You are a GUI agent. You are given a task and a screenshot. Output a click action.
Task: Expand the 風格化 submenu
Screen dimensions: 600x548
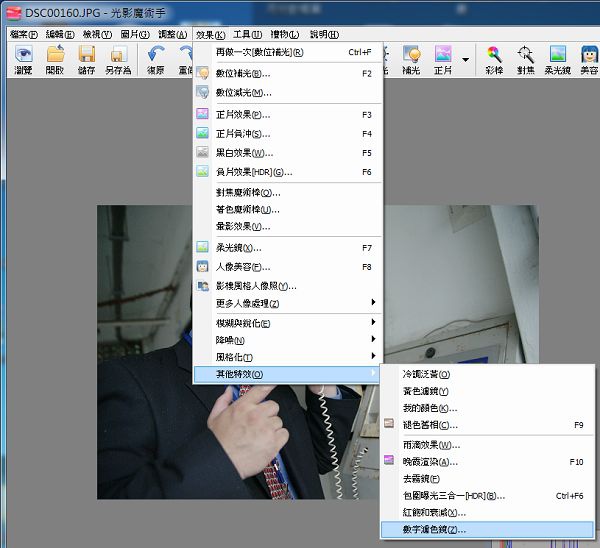287,356
